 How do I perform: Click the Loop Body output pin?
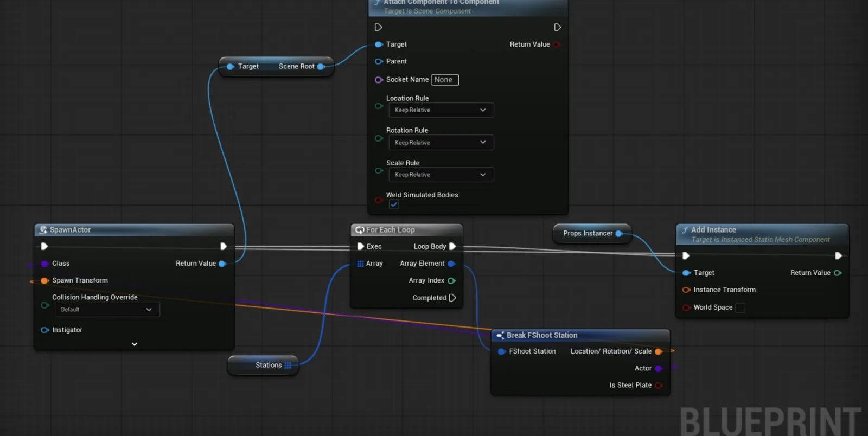[x=452, y=246]
